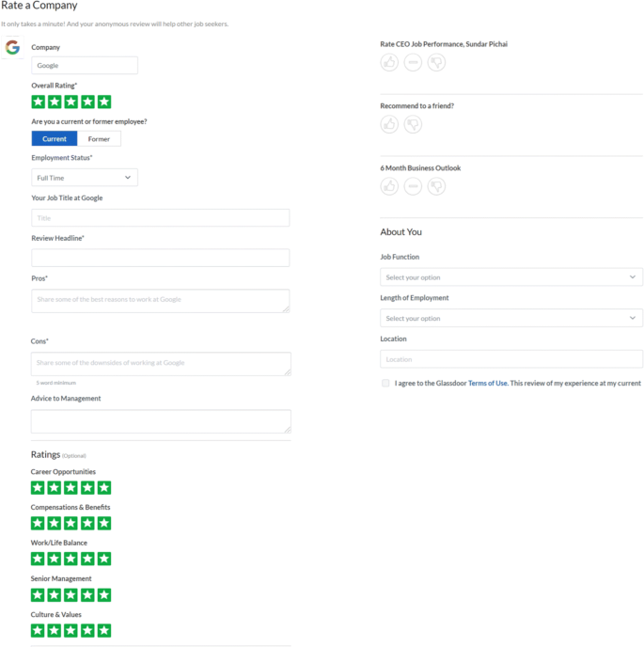Image resolution: width=644 pixels, height=647 pixels.
Task: Select neutral for 6 Month Business Outlook
Action: point(413,186)
